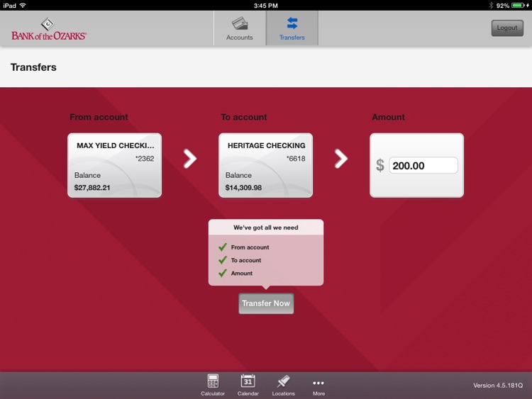Viewport: 532px width, 399px height.
Task: Tap the Transfer Now button
Action: (266, 303)
